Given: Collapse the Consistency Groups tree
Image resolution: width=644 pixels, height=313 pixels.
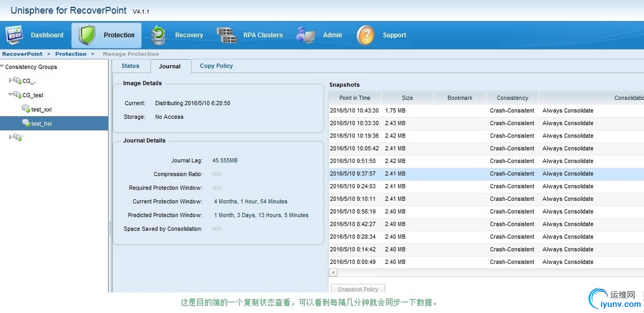Looking at the screenshot, I should pyautogui.click(x=2, y=66).
